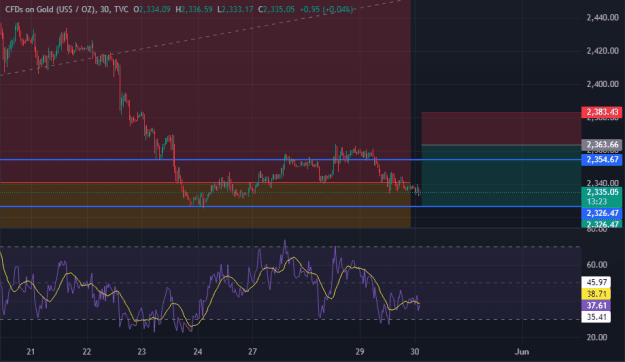The width and height of the screenshot is (625, 362).
Task: Click the close value C2,335.05
Action: [x=276, y=9]
